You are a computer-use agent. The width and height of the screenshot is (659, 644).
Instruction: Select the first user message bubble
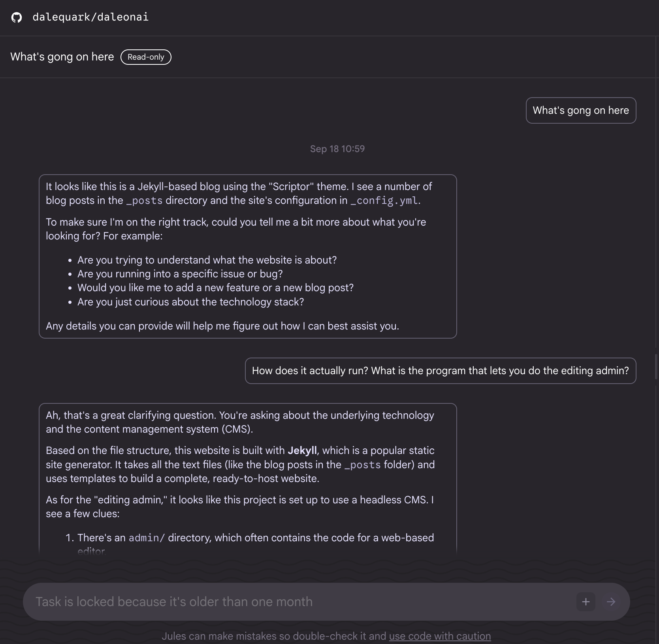pos(580,111)
